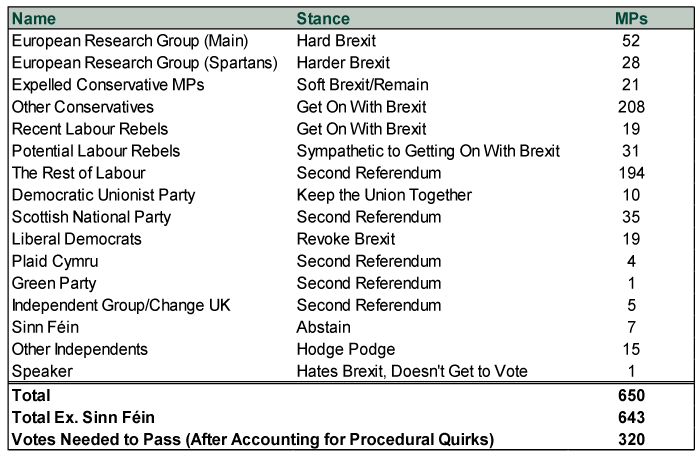Viewport: 700px width, 456px height.
Task: Click Keep the Union Together stance
Action: pos(384,195)
